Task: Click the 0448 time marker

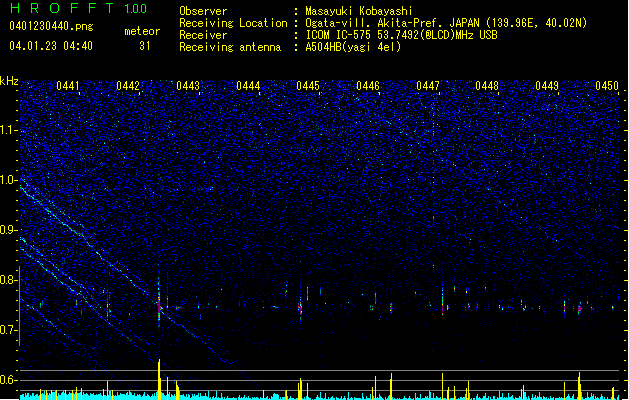Action: point(487,86)
